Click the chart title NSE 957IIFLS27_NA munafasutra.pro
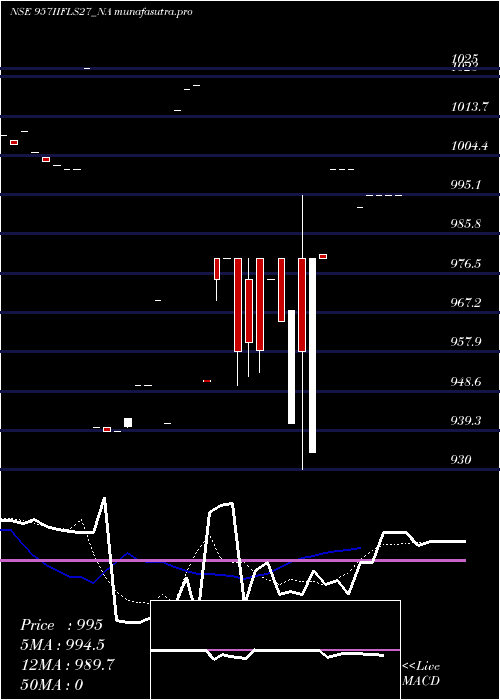Viewport: 500px width, 700px height. pos(101,12)
